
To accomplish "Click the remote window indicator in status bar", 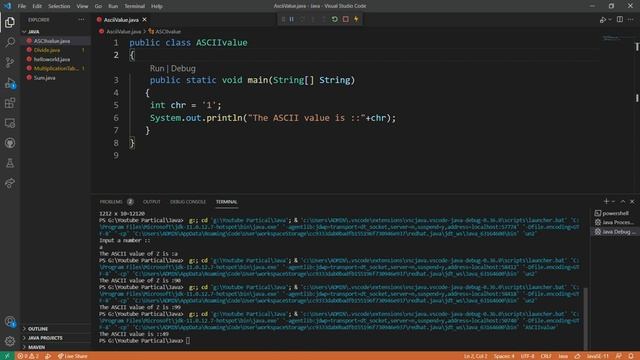I will [7, 356].
